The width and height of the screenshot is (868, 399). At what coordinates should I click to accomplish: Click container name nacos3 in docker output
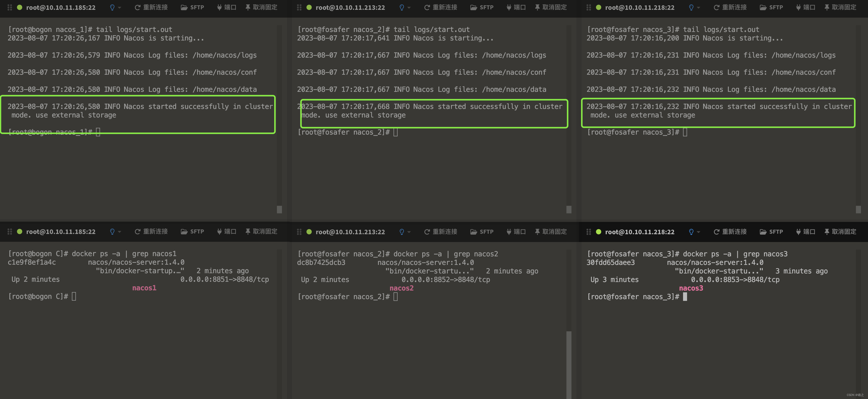691,288
